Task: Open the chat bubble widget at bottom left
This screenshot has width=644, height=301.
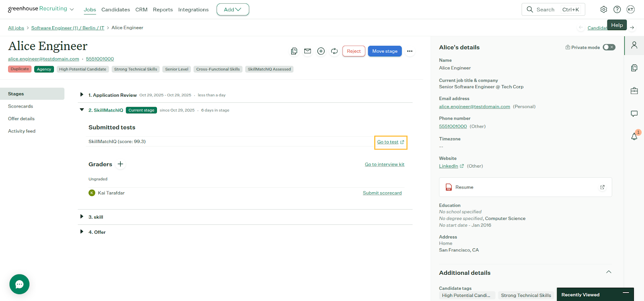Action: pyautogui.click(x=19, y=284)
